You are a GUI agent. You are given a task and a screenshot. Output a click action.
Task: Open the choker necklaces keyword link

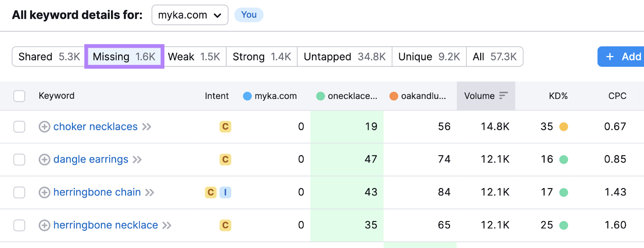click(x=95, y=127)
